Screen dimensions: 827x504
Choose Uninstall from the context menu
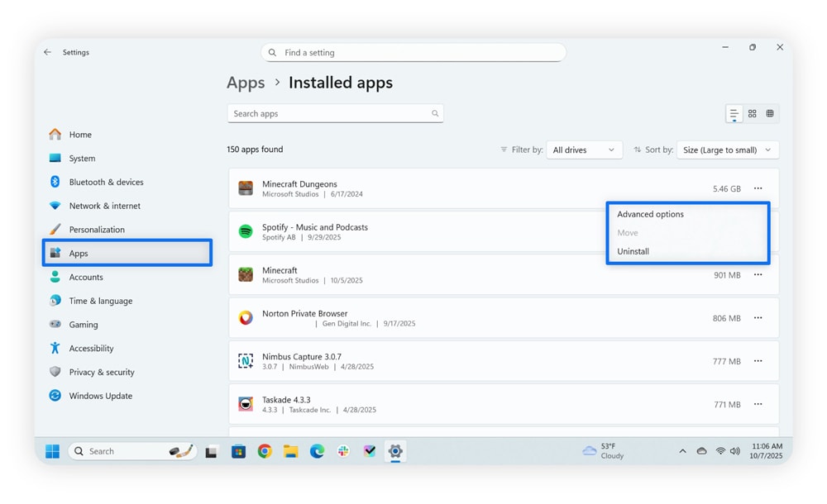click(633, 251)
